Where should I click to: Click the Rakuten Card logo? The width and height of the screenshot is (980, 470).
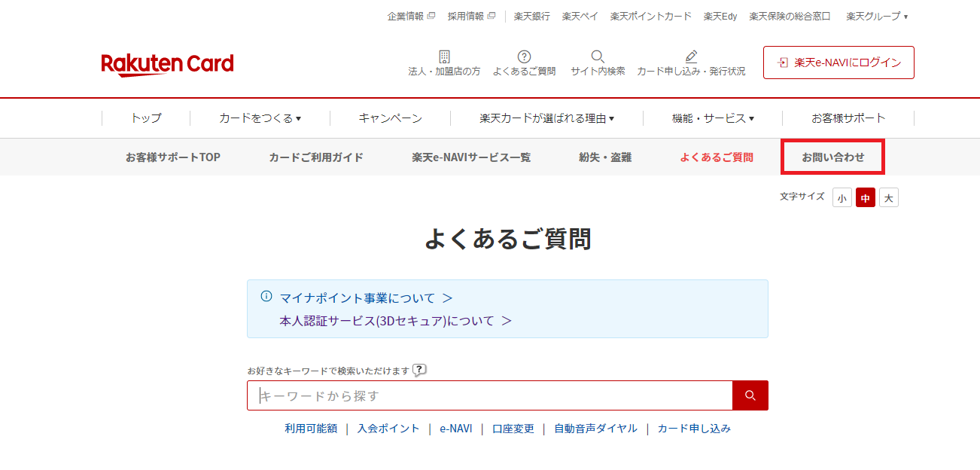167,64
